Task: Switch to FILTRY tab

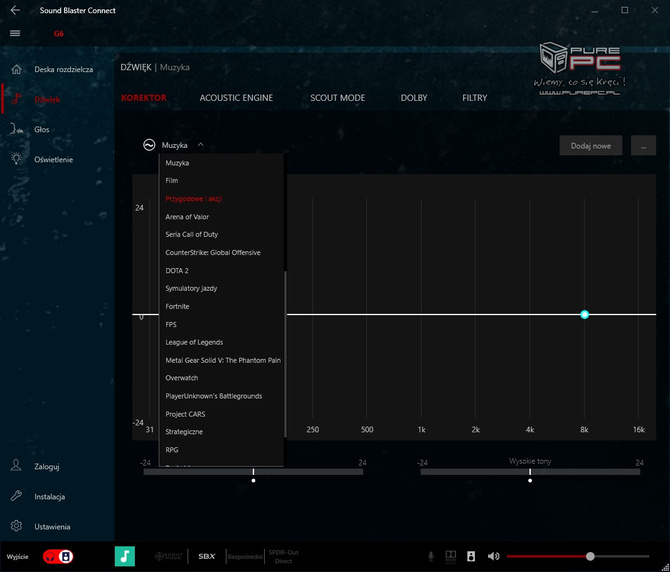Action: [474, 98]
